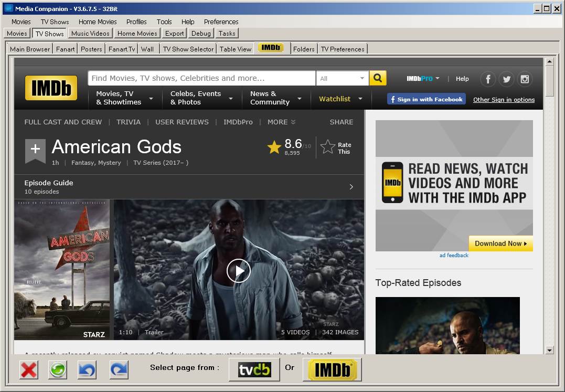Click the SHARE link
This screenshot has width=565, height=392.
[341, 122]
